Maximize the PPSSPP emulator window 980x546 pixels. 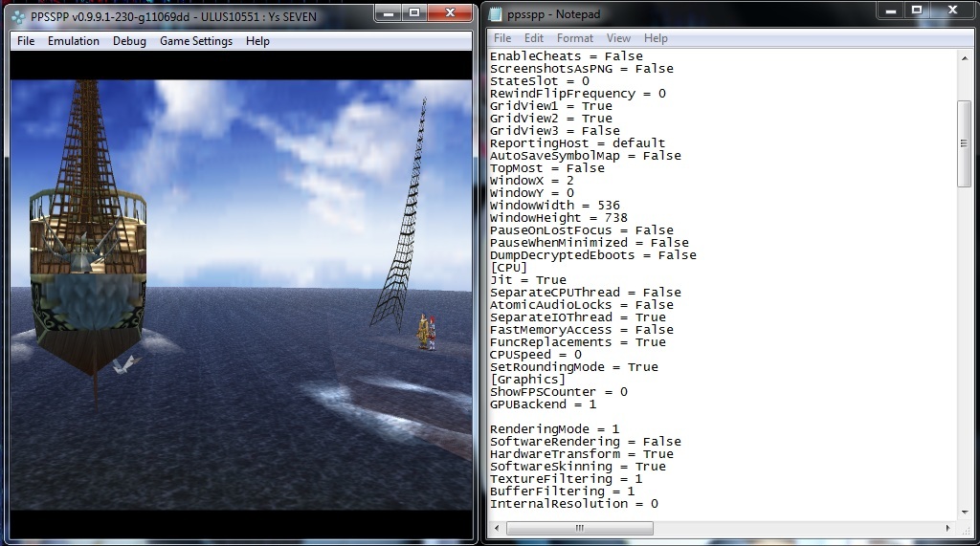coord(414,13)
